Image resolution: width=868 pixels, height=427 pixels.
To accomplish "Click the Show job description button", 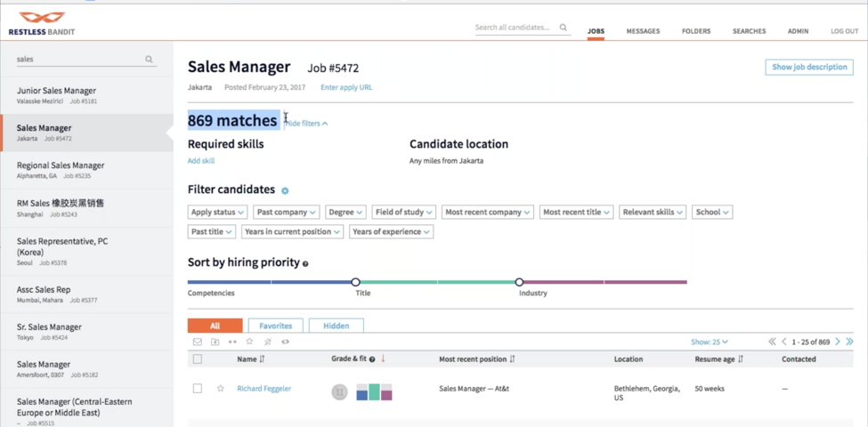I will [x=808, y=68].
